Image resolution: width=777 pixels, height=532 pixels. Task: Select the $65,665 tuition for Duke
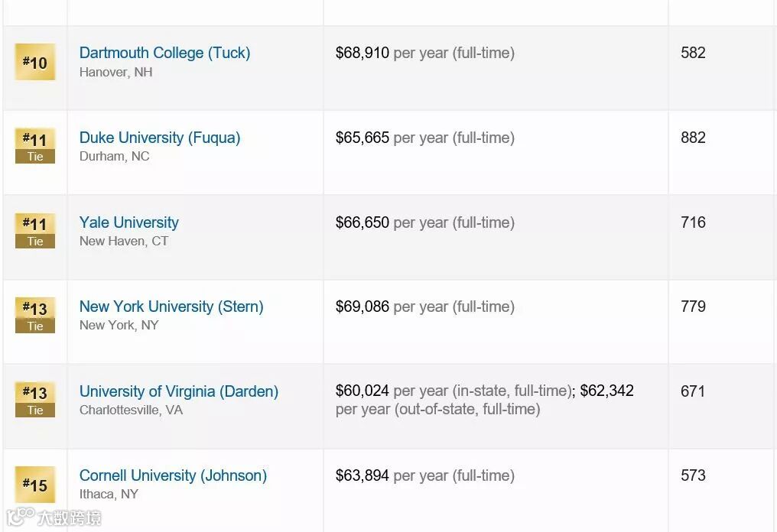click(x=362, y=138)
